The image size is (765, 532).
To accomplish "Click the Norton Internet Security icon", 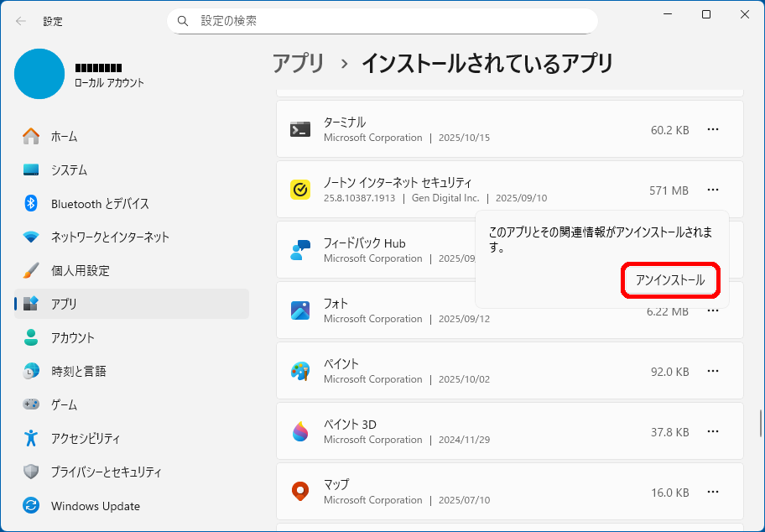I will [x=300, y=190].
